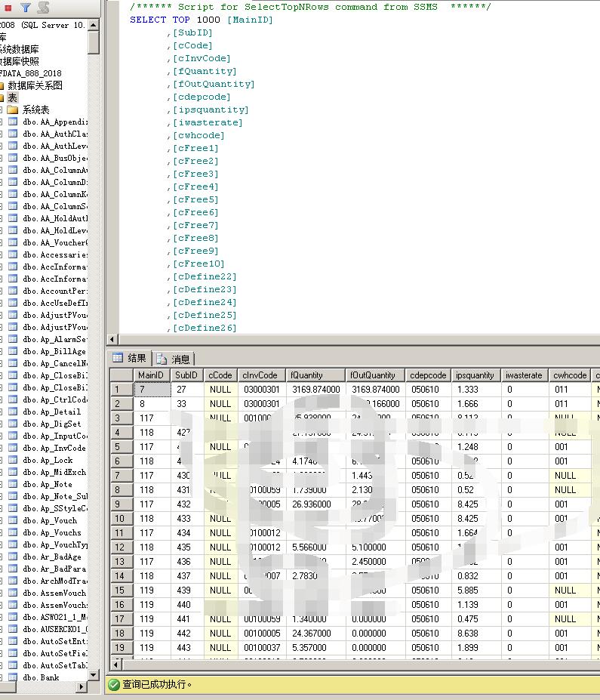Click table icon beside dbo.Ap_DigSet
The height and width of the screenshot is (700, 600).
click(13, 423)
